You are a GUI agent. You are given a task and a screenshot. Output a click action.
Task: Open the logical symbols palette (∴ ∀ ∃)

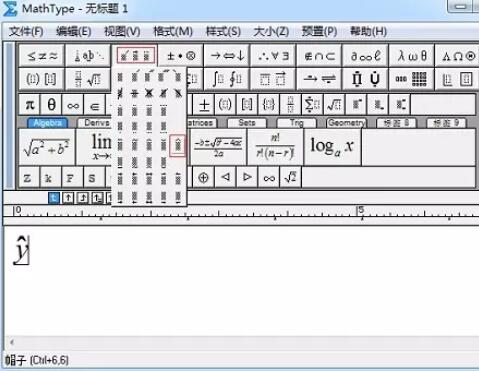(273, 56)
